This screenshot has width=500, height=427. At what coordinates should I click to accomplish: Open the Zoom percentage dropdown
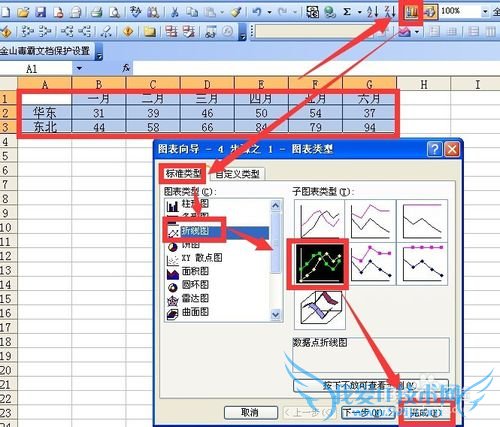point(485,12)
